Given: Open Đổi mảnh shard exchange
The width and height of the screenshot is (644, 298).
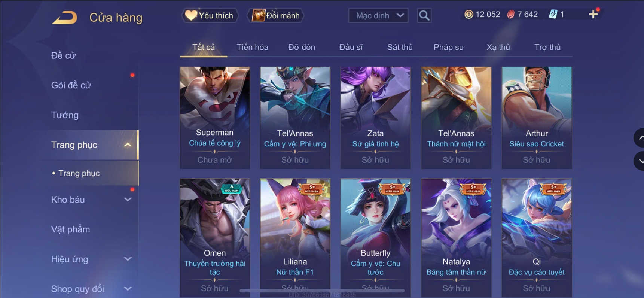Looking at the screenshot, I should 276,16.
